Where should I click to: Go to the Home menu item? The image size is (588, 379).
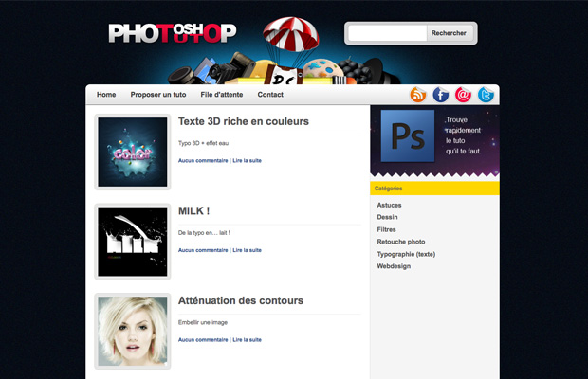tap(106, 95)
